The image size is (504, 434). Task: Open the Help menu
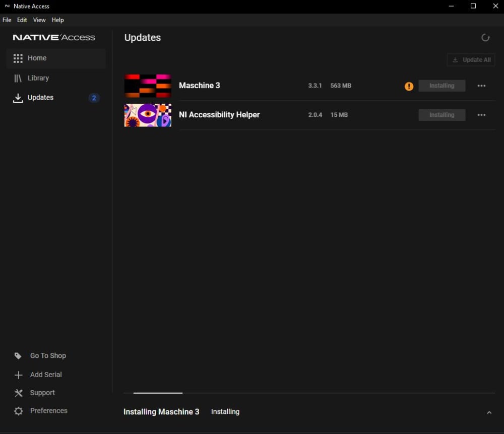57,20
